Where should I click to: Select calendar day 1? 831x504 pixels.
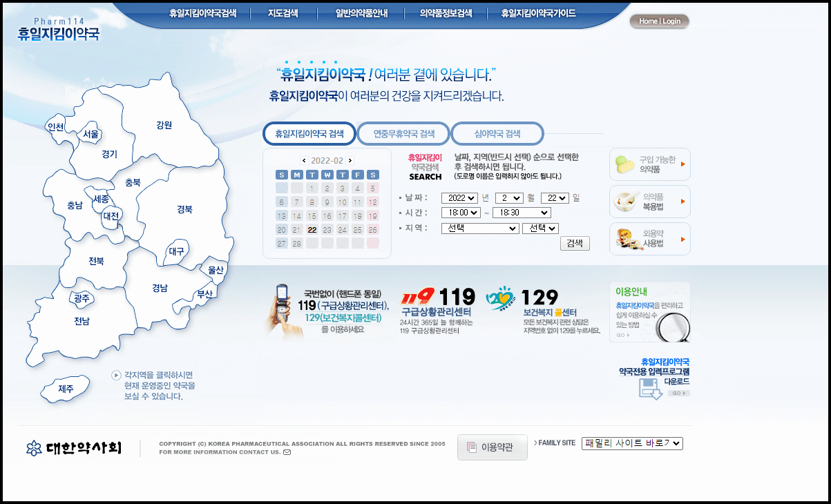312,188
